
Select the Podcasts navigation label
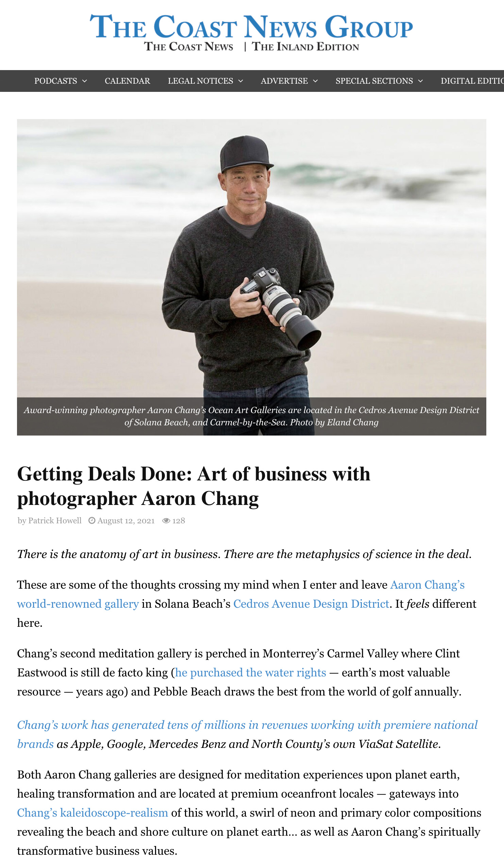(x=55, y=81)
